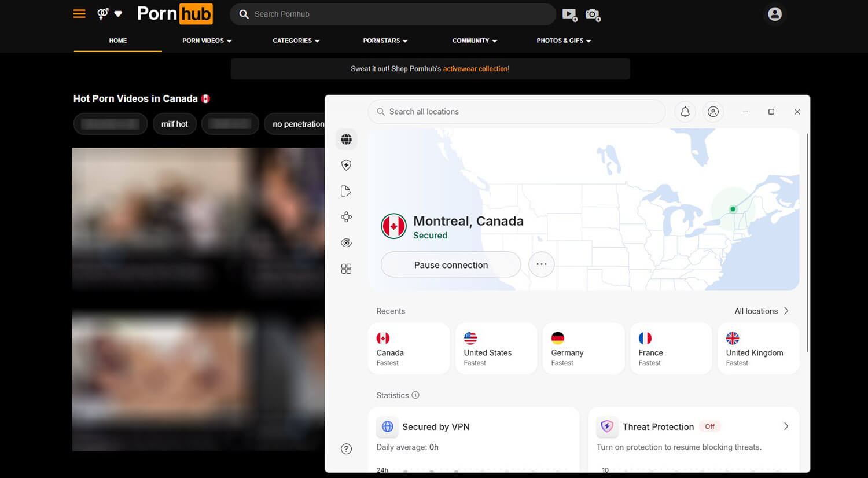This screenshot has width=868, height=478.
Task: Open the activewear collection link
Action: point(476,69)
